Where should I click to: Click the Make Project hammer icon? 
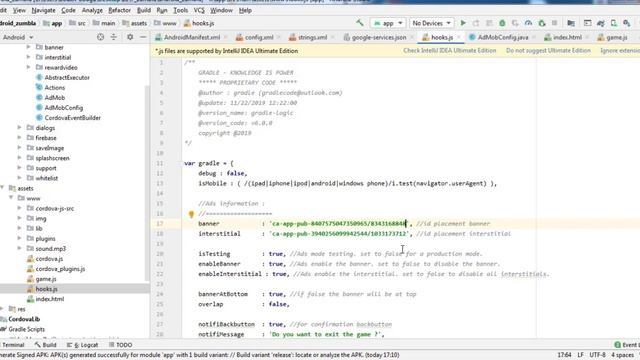(x=360, y=23)
